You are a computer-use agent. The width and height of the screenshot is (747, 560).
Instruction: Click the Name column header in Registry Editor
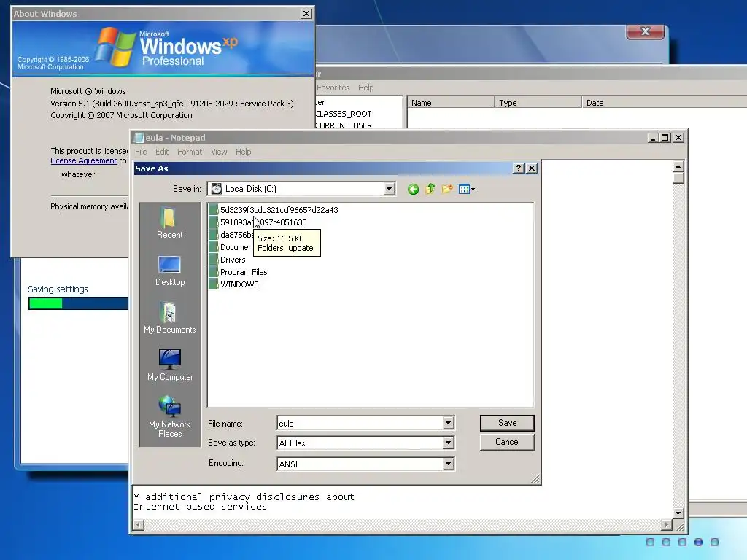(451, 103)
